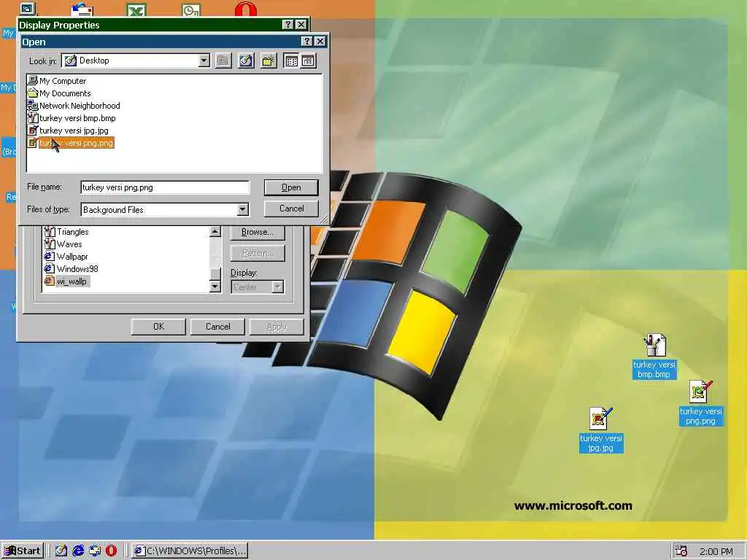This screenshot has width=747, height=560.
Task: Switch to Details view icon
Action: click(309, 61)
